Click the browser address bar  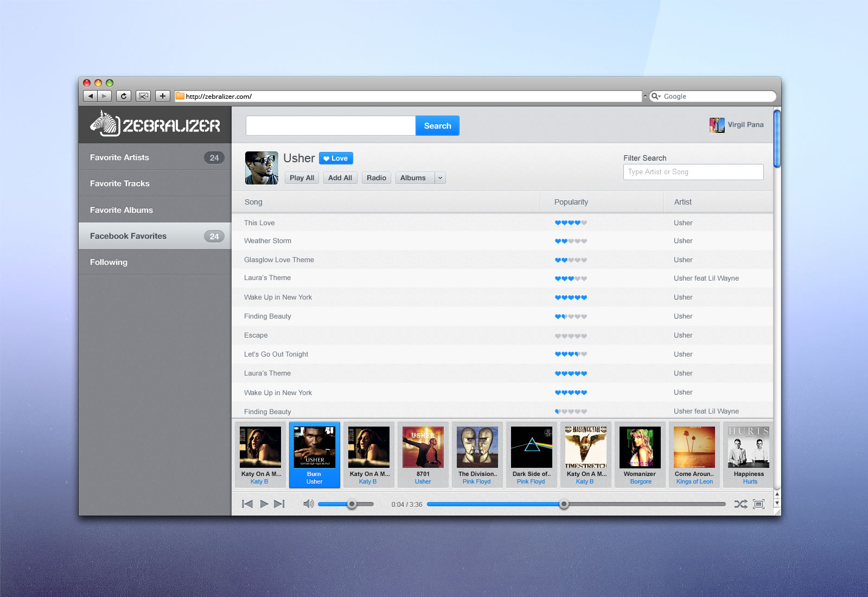pos(408,96)
